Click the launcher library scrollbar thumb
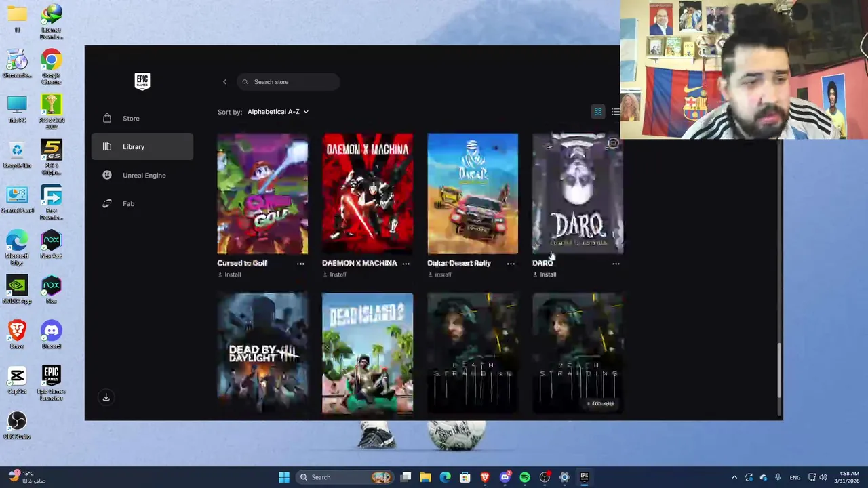The width and height of the screenshot is (868, 488). pos(779,370)
